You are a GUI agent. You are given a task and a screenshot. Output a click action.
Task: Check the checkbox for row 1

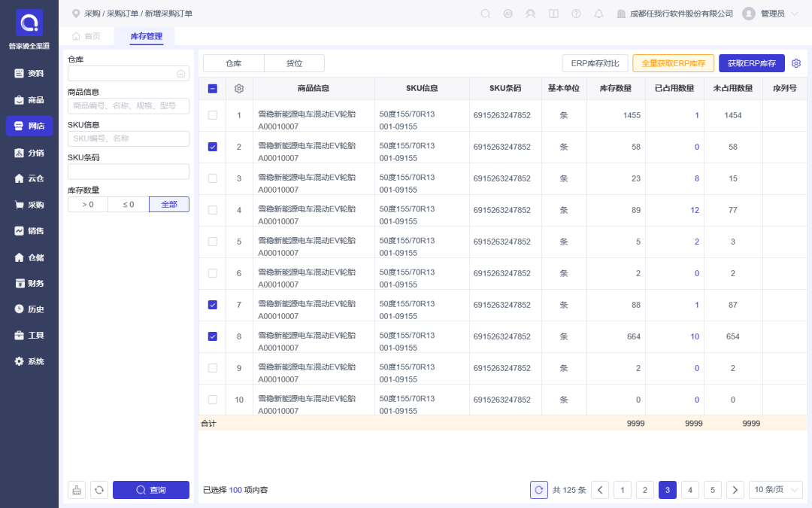tap(213, 115)
